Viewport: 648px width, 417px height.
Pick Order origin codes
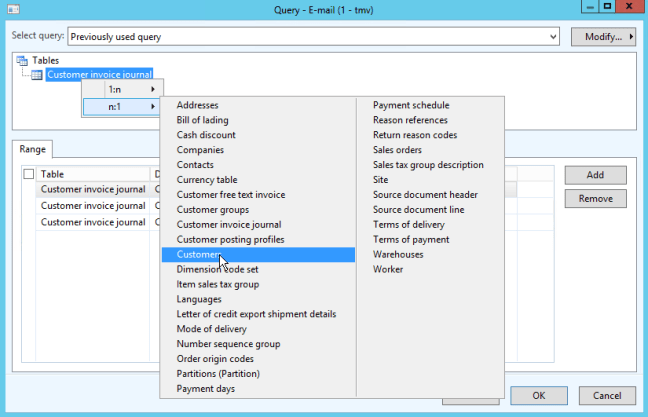tap(215, 359)
